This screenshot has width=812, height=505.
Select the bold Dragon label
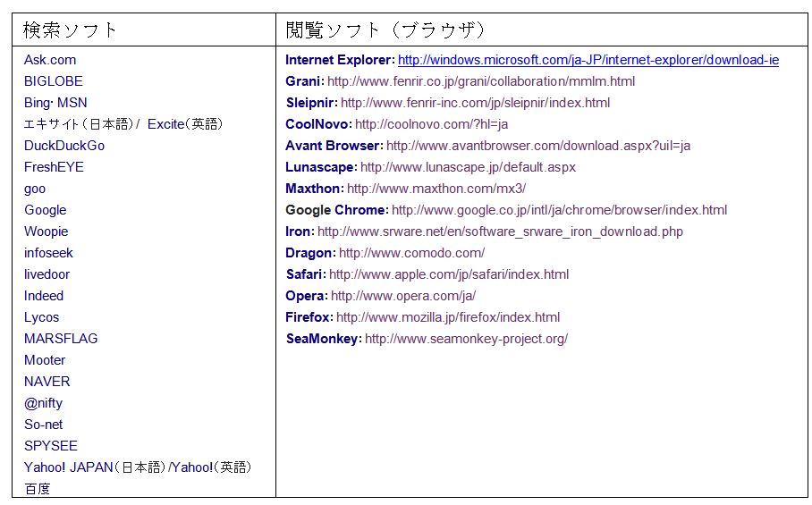[310, 253]
